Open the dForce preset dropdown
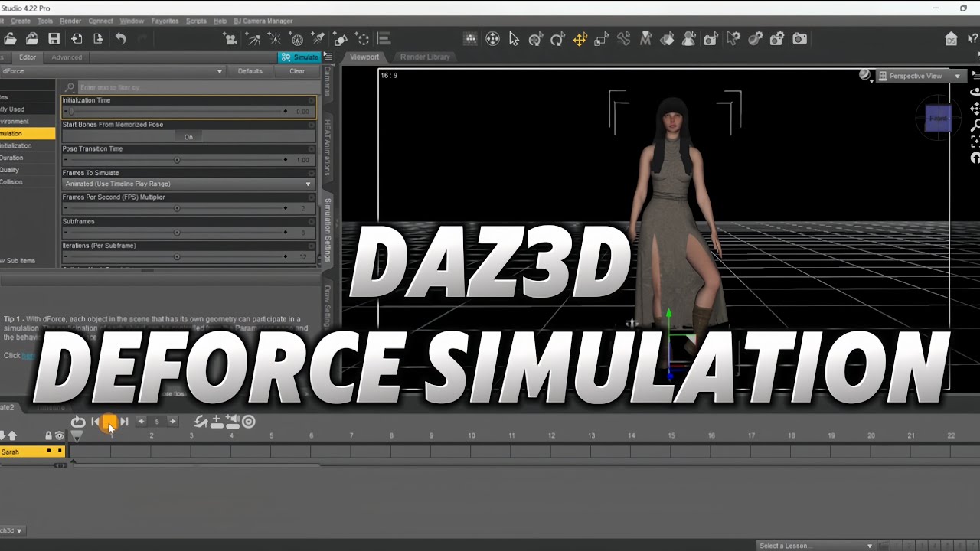This screenshot has width=980, height=551. pos(113,71)
